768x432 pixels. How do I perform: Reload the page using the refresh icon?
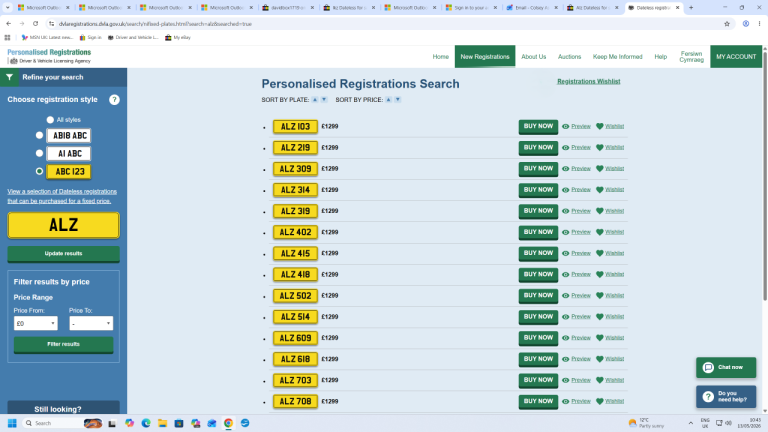[x=35, y=24]
